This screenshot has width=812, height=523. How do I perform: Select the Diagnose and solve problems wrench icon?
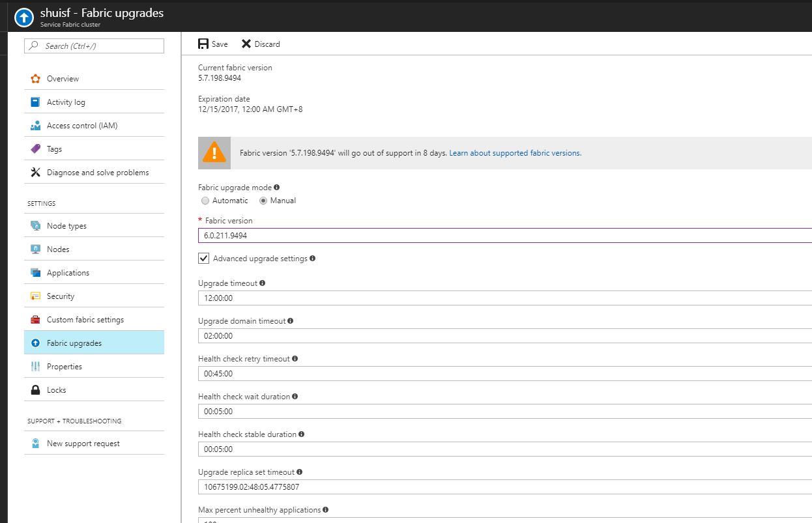coord(36,172)
